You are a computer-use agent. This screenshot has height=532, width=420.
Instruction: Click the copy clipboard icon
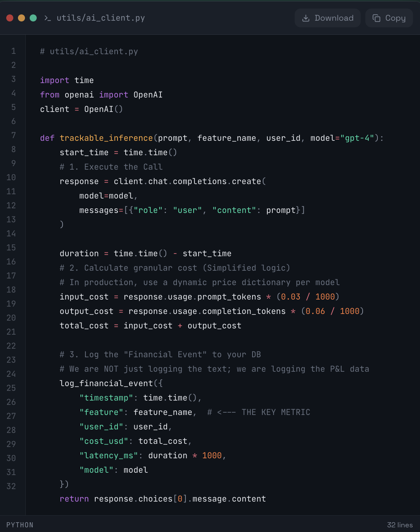pyautogui.click(x=376, y=18)
